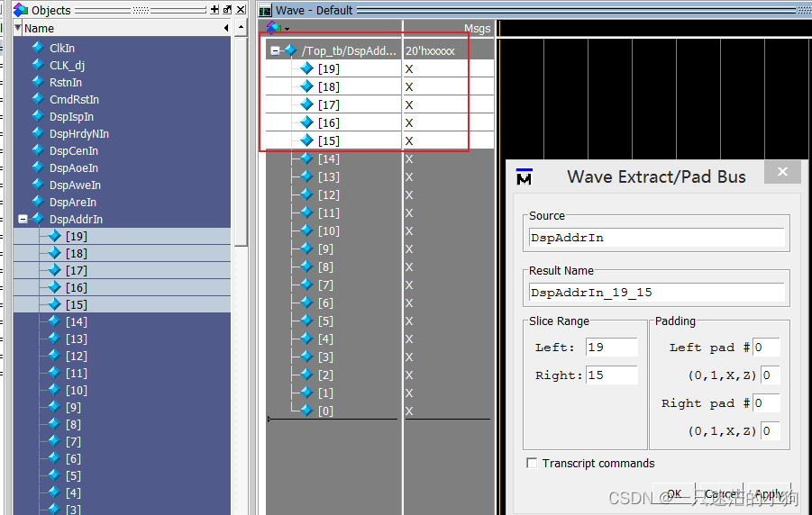This screenshot has width=812, height=515.
Task: Click the [14] bit icon in Objects list
Action: pos(54,321)
